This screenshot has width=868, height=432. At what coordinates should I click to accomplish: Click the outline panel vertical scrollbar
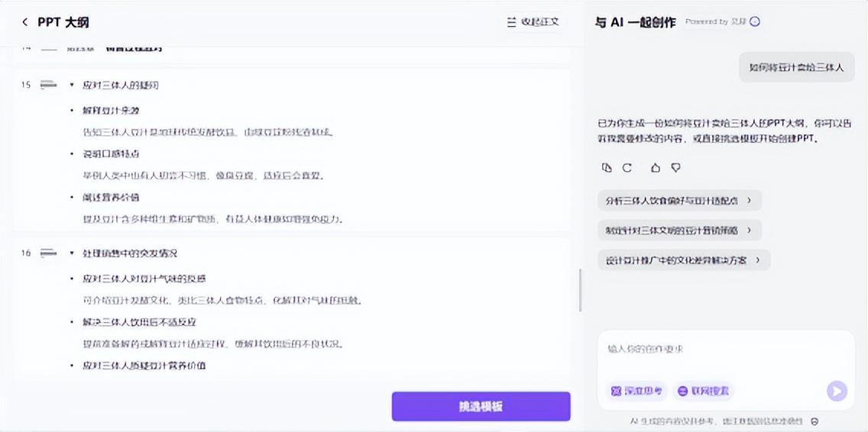click(580, 290)
